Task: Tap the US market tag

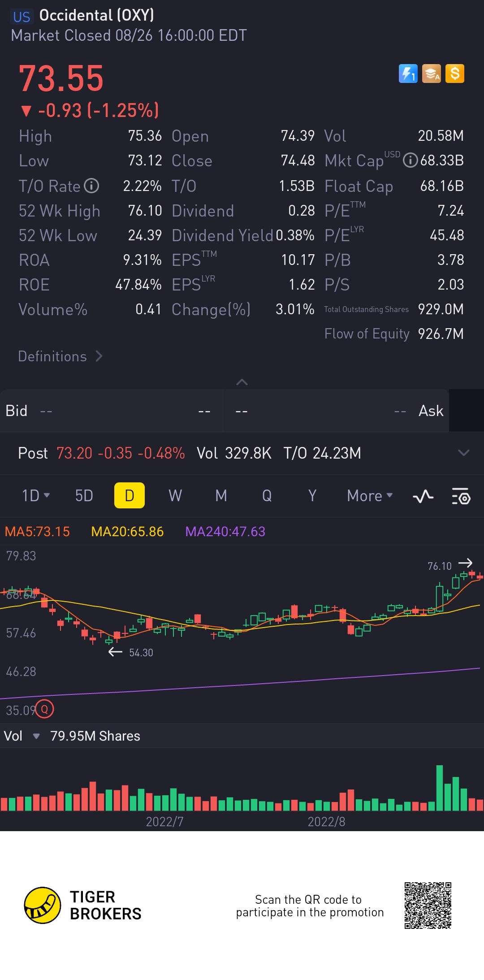Action: coord(22,17)
